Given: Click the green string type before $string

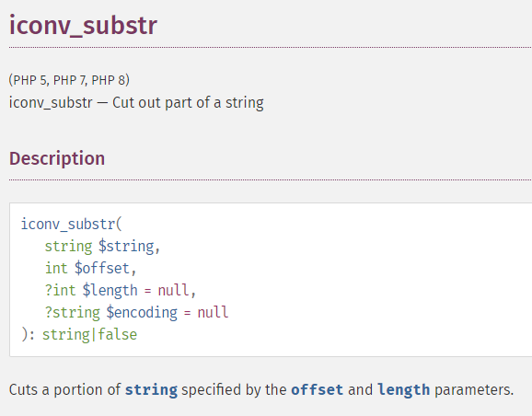Looking at the screenshot, I should coord(68,247).
